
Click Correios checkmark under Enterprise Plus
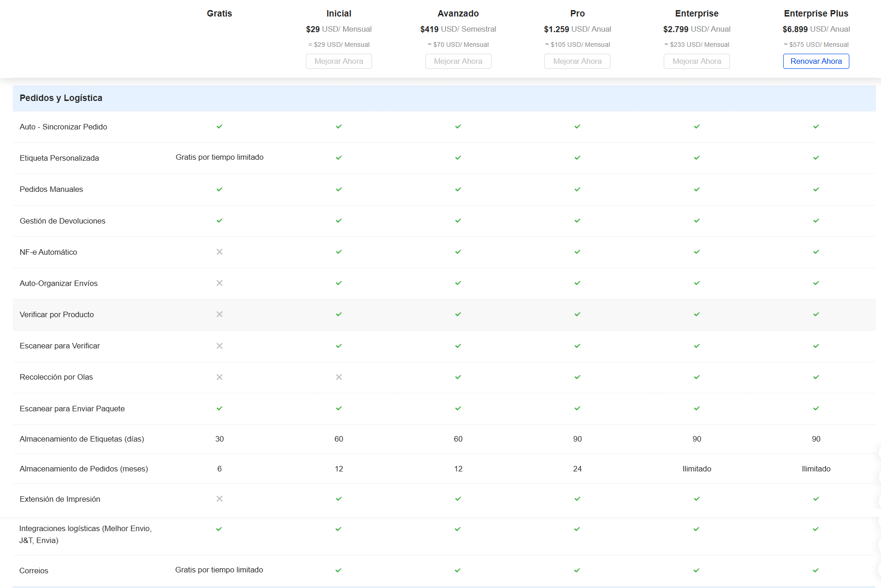[x=815, y=571]
